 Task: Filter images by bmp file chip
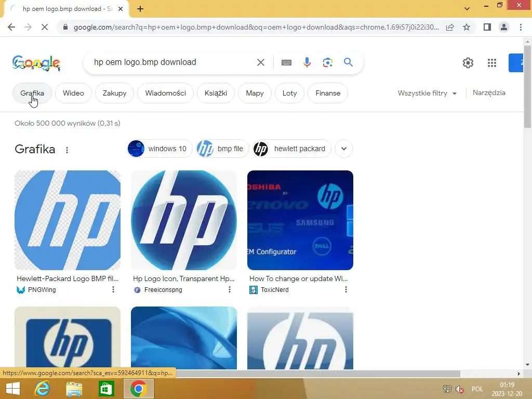point(222,149)
